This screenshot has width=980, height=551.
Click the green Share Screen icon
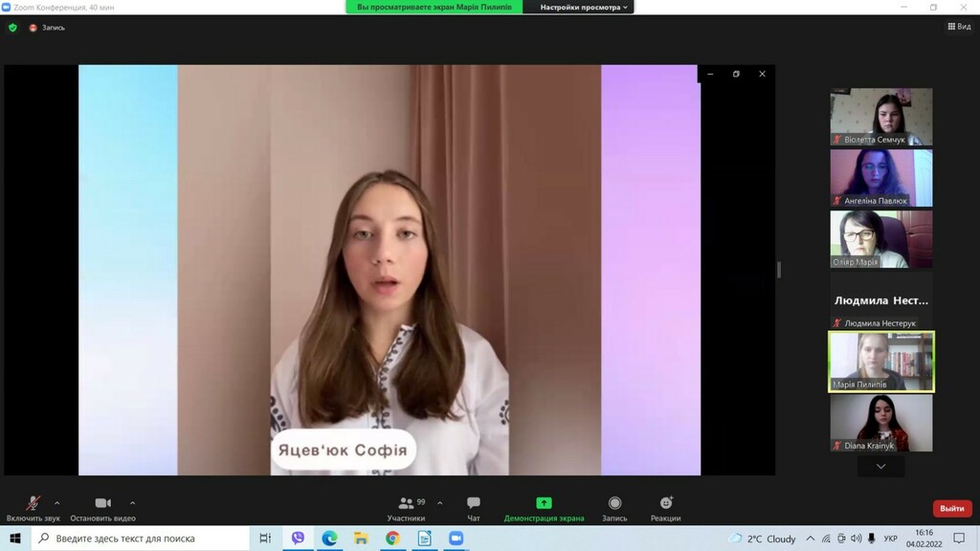click(x=544, y=503)
